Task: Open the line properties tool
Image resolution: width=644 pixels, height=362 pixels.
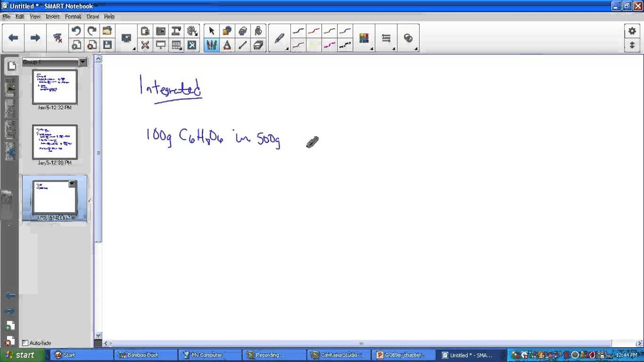Action: pos(386,38)
